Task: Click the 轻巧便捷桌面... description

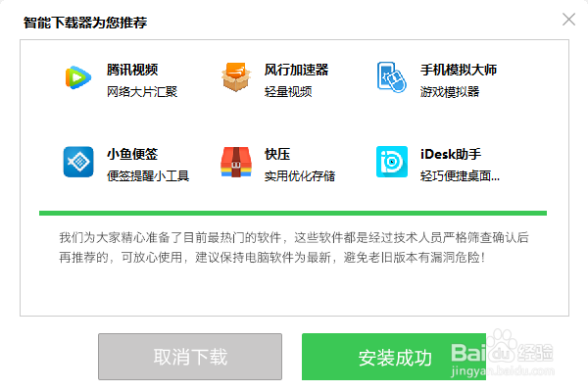Action: tap(460, 176)
